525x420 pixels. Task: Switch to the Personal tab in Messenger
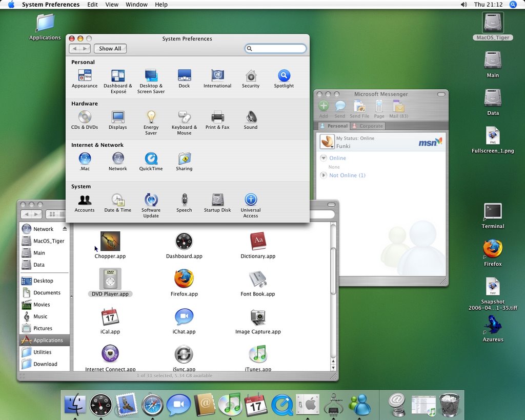click(x=333, y=126)
